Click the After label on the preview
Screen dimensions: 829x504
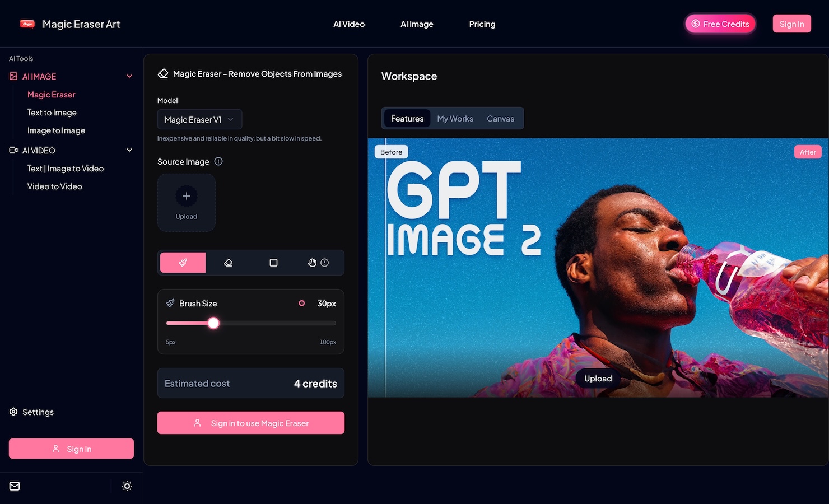click(808, 152)
